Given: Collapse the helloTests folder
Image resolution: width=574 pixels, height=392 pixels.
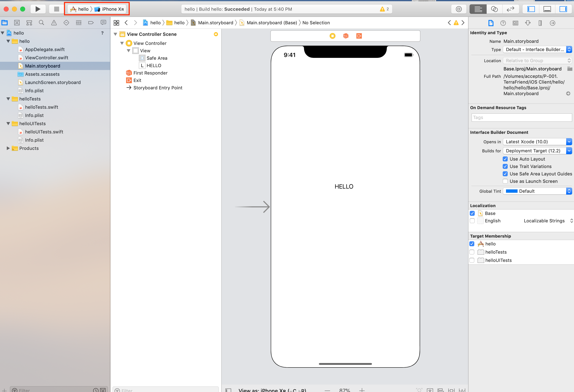Looking at the screenshot, I should click(8, 99).
